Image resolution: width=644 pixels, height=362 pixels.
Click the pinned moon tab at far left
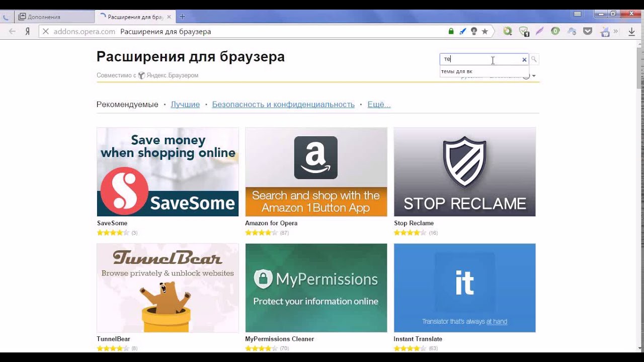(x=6, y=17)
